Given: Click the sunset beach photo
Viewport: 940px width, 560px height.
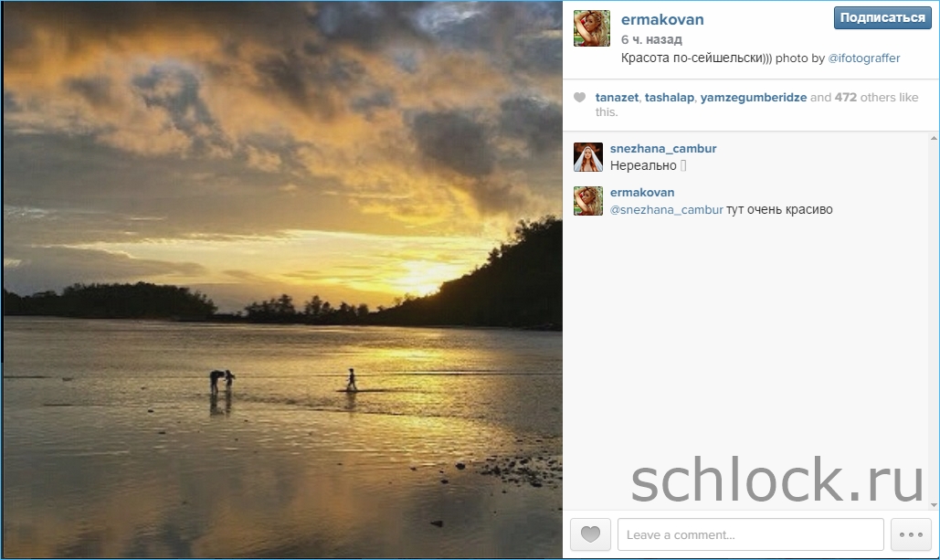Looking at the screenshot, I should (x=281, y=279).
